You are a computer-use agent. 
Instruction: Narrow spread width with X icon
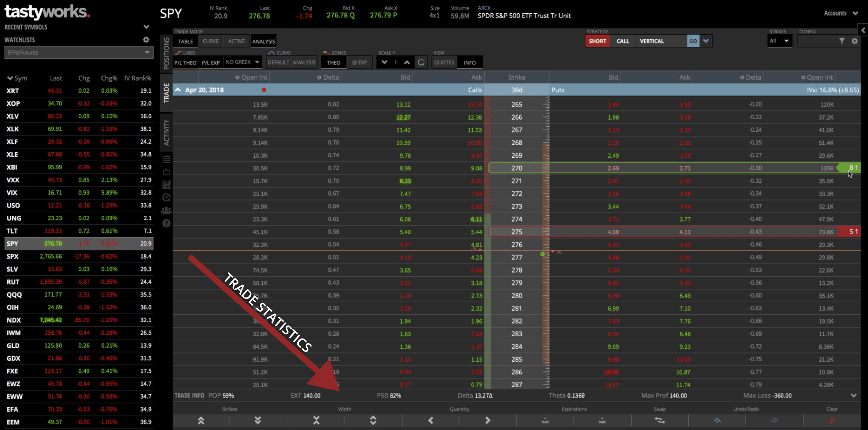point(316,420)
